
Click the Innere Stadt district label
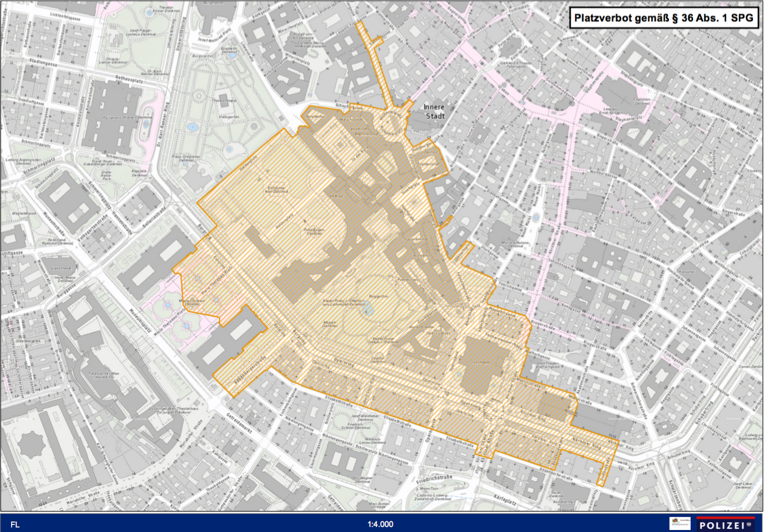tap(435, 112)
